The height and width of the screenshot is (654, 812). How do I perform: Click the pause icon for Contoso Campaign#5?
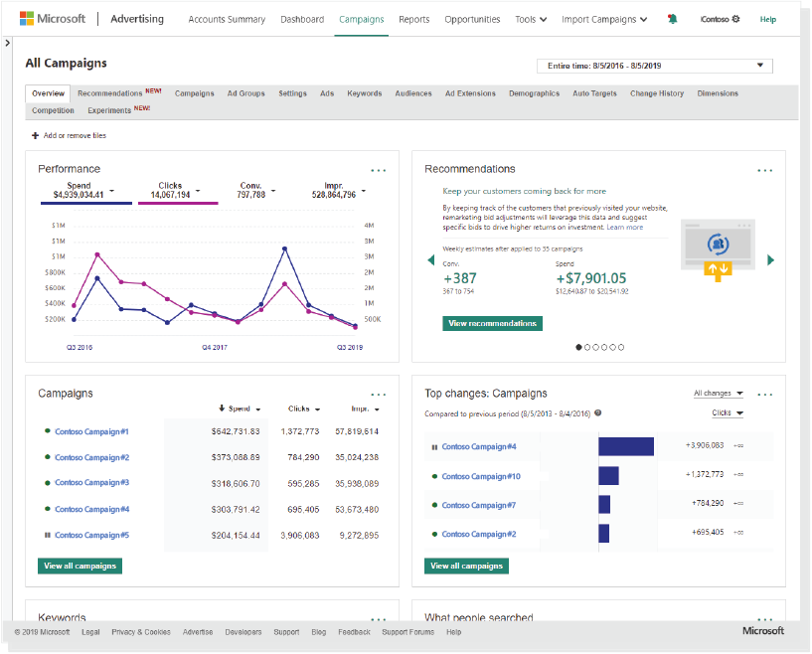click(47, 535)
